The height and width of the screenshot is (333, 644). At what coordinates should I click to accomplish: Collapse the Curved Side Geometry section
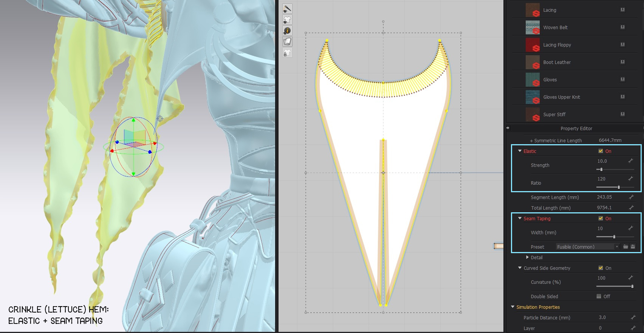pyautogui.click(x=520, y=268)
